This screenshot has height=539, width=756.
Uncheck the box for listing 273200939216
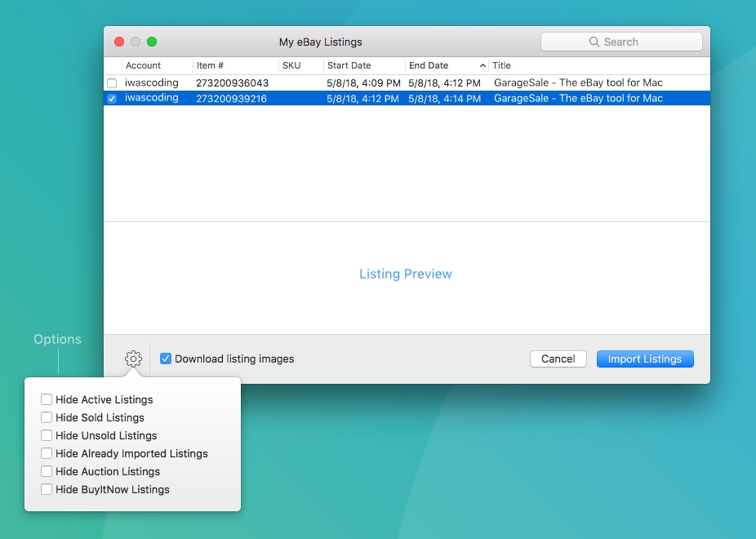(x=112, y=98)
